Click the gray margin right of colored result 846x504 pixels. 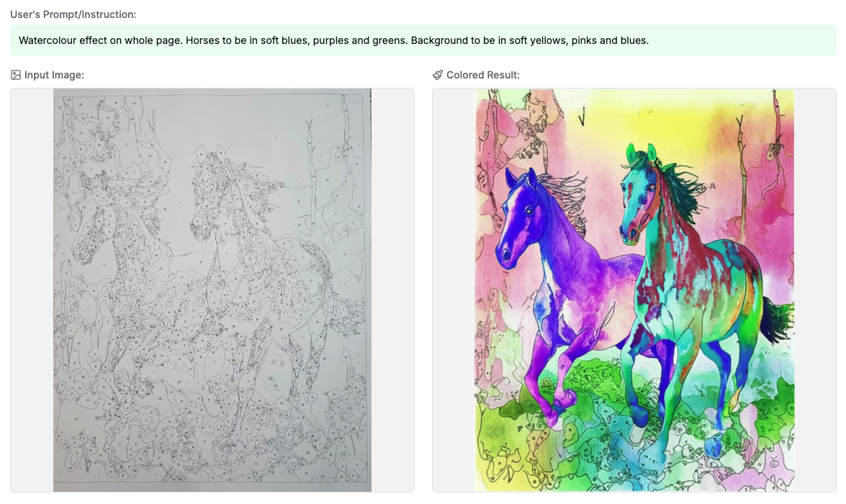pos(815,290)
